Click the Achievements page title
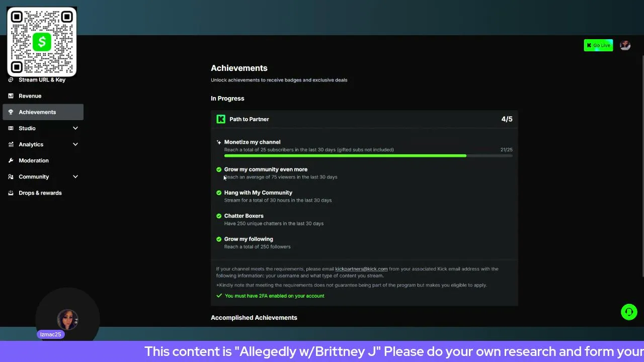The image size is (644, 362). tap(239, 68)
